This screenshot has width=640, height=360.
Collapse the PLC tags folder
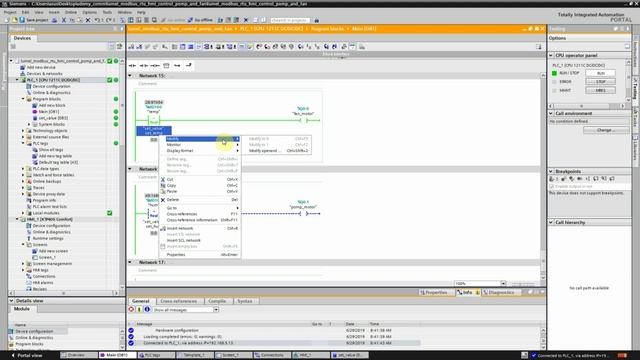[x=23, y=143]
